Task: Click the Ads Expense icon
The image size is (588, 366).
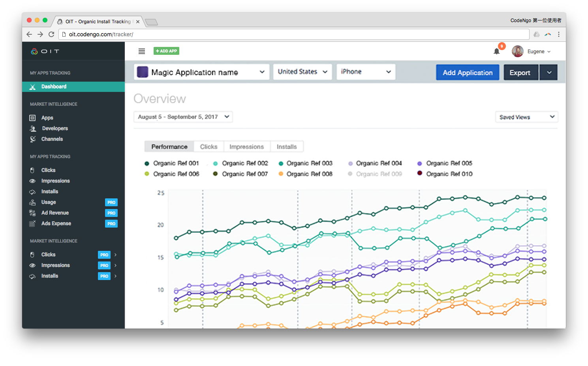Action: pyautogui.click(x=32, y=224)
